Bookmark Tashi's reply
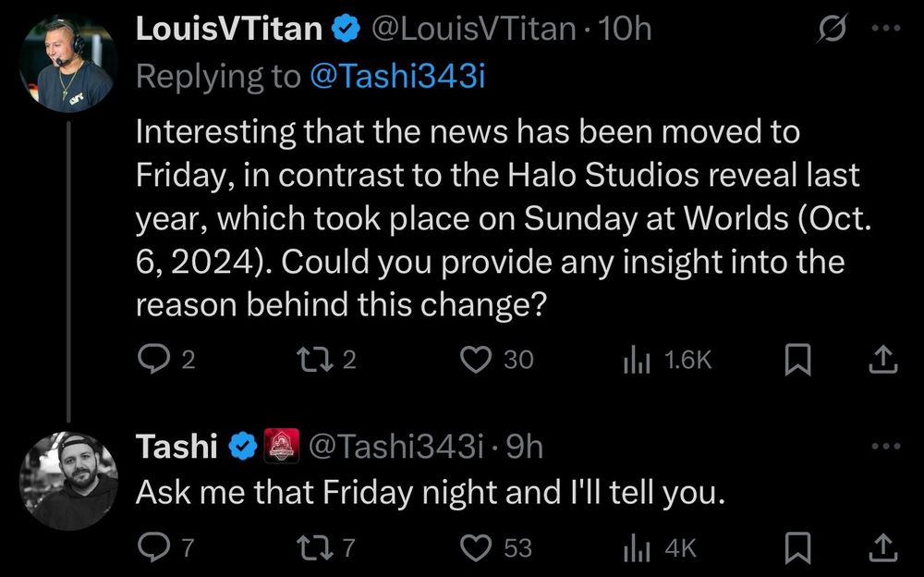Image resolution: width=924 pixels, height=577 pixels. 796,547
